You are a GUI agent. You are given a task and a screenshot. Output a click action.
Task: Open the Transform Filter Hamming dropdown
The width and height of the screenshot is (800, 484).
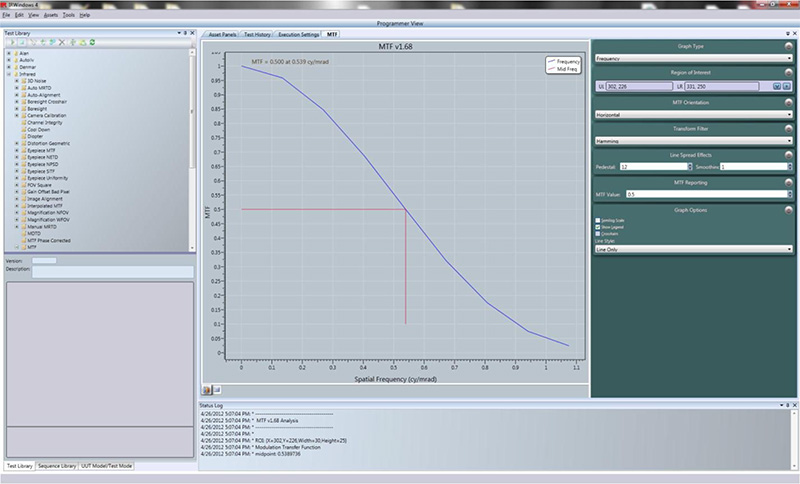pos(693,141)
